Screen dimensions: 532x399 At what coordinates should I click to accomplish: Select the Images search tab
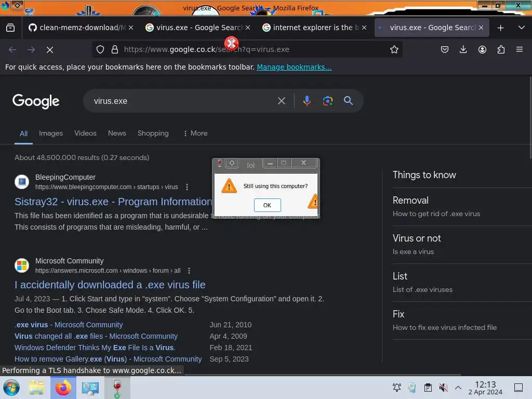tap(51, 134)
